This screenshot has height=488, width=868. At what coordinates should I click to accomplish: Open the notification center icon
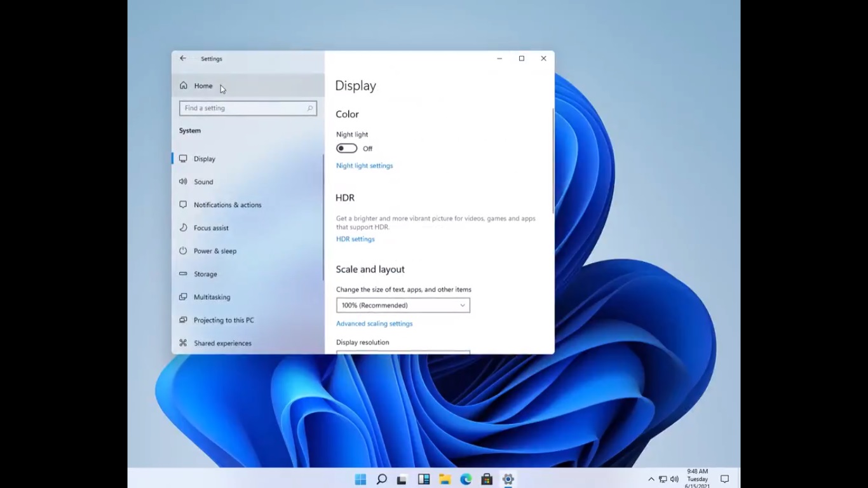[724, 479]
